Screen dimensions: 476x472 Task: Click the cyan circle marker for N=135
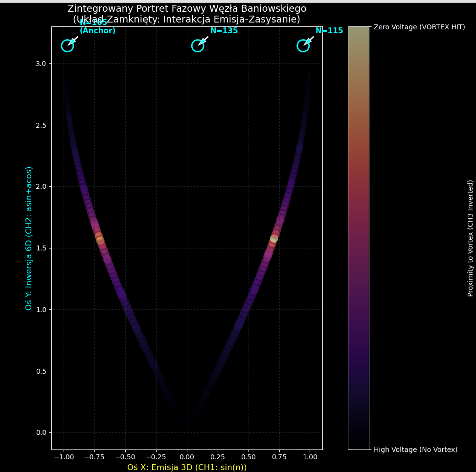(x=198, y=45)
